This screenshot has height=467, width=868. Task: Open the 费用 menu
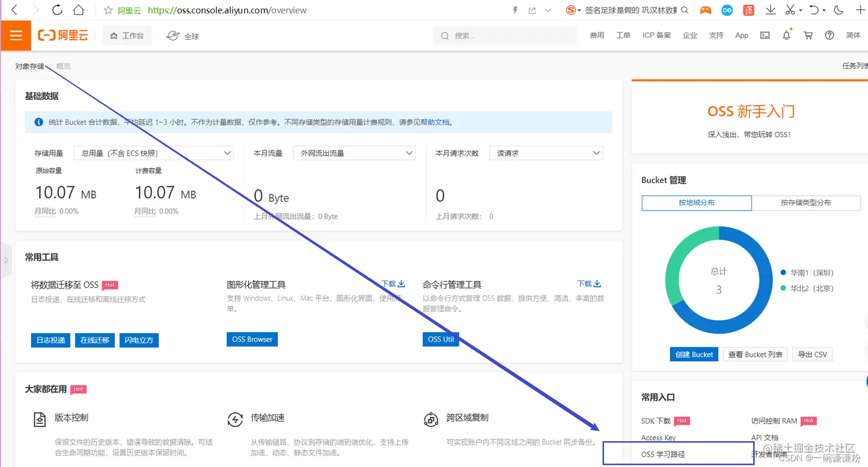(597, 36)
